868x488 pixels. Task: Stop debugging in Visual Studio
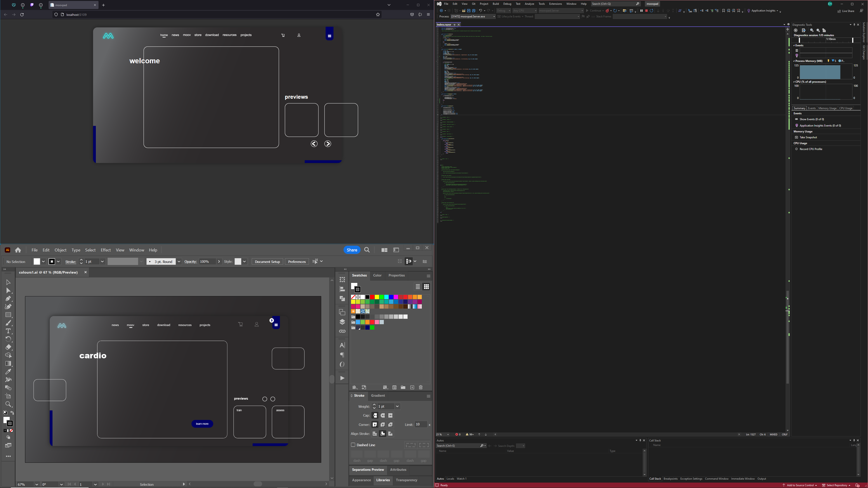click(x=646, y=11)
